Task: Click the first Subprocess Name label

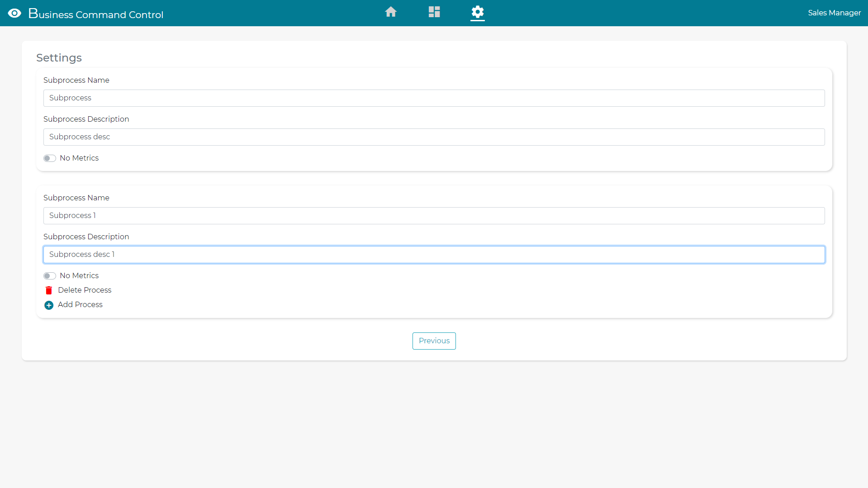Action: click(x=76, y=81)
